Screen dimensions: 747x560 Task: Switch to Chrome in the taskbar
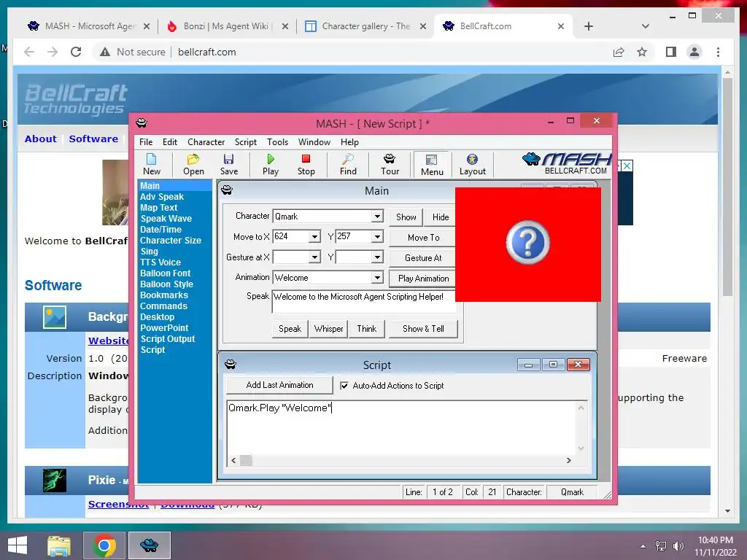104,545
